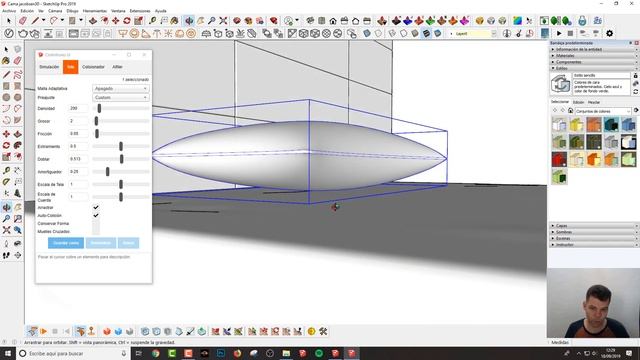Screen dimensions: 640x360
Task: Switch to the Mezclar tab in Estilos
Action: [x=594, y=102]
